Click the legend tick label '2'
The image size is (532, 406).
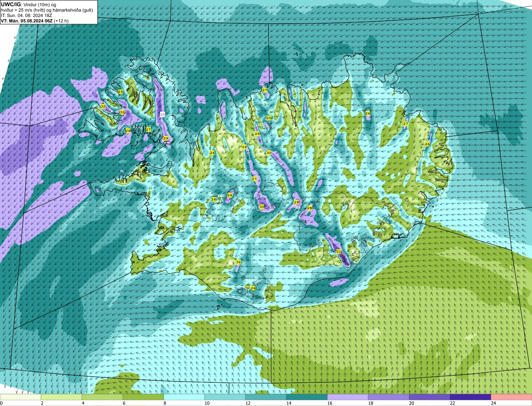click(x=42, y=403)
